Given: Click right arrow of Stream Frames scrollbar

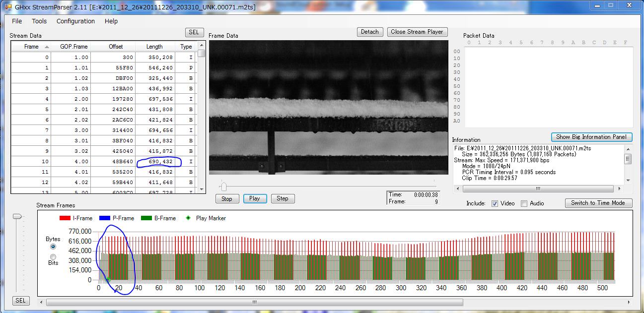Looking at the screenshot, I should pyautogui.click(x=629, y=302).
